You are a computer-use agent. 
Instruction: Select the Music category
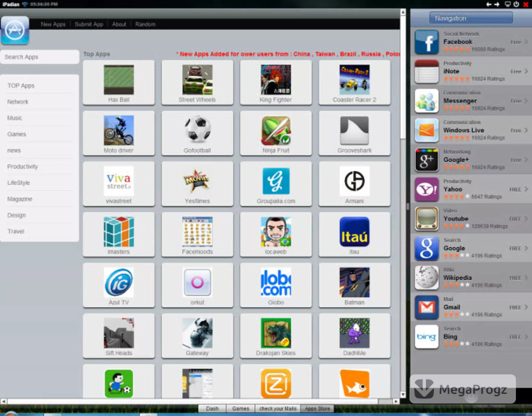click(x=15, y=118)
